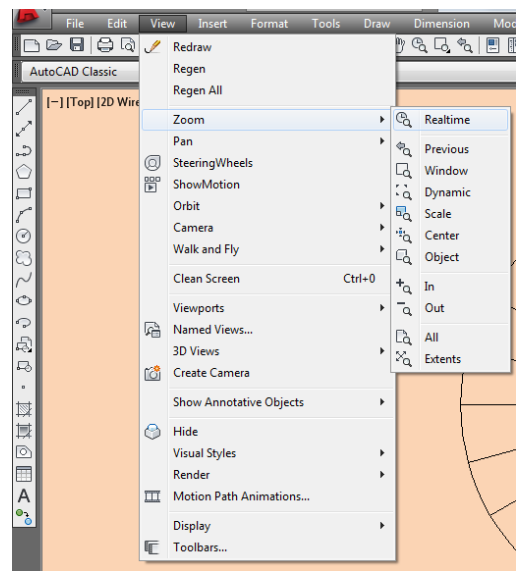Open the AutoCAD Classic workspace dropdown
Screen dimensions: 529x580
click(x=80, y=72)
